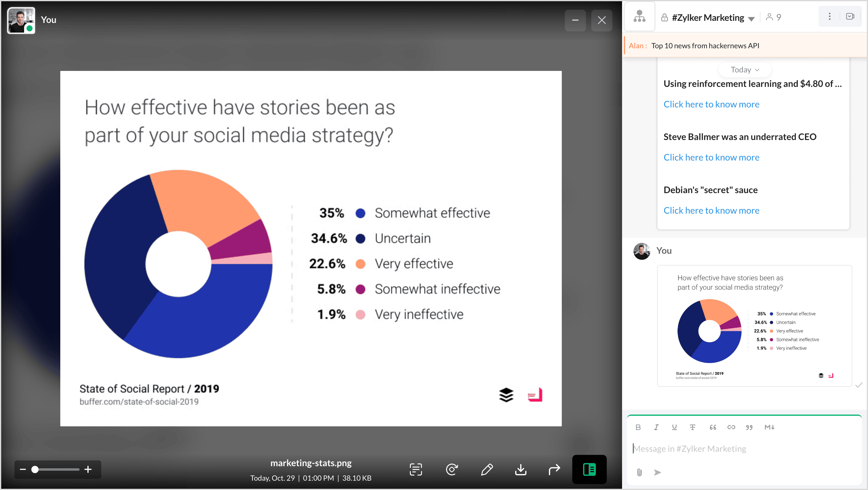868x490 pixels.
Task: Toggle bold text formatting
Action: 638,427
